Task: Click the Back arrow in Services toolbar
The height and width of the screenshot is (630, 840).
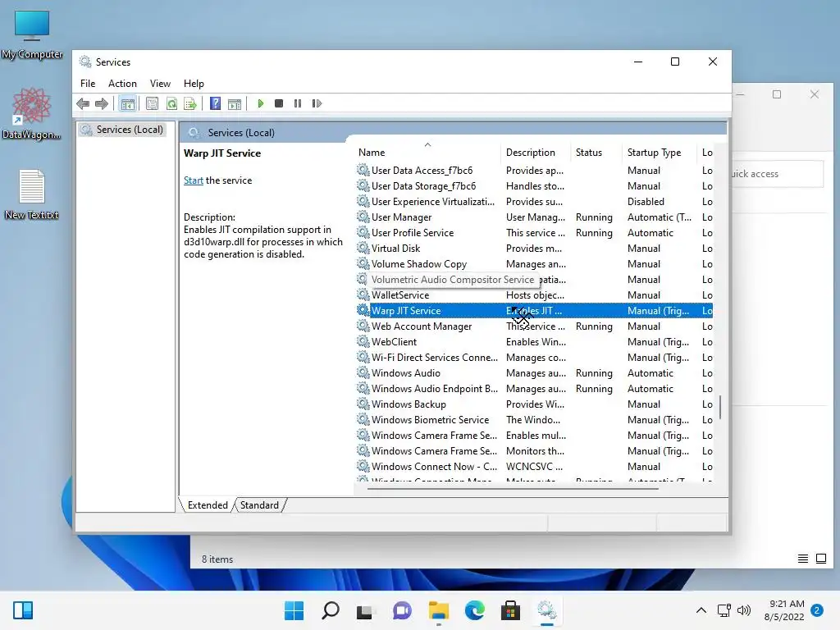Action: click(x=83, y=103)
